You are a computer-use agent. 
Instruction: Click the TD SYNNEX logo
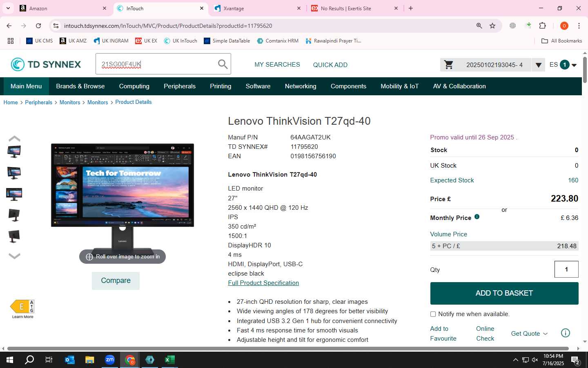coord(46,64)
